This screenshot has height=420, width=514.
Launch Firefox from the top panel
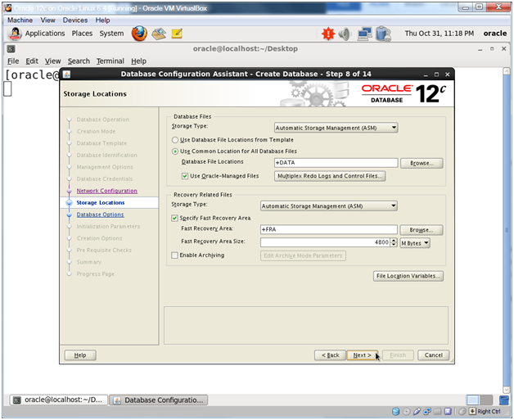138,34
